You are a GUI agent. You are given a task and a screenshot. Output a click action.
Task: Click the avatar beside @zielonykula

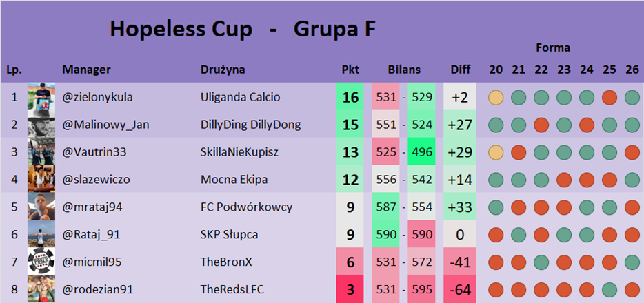pyautogui.click(x=41, y=97)
